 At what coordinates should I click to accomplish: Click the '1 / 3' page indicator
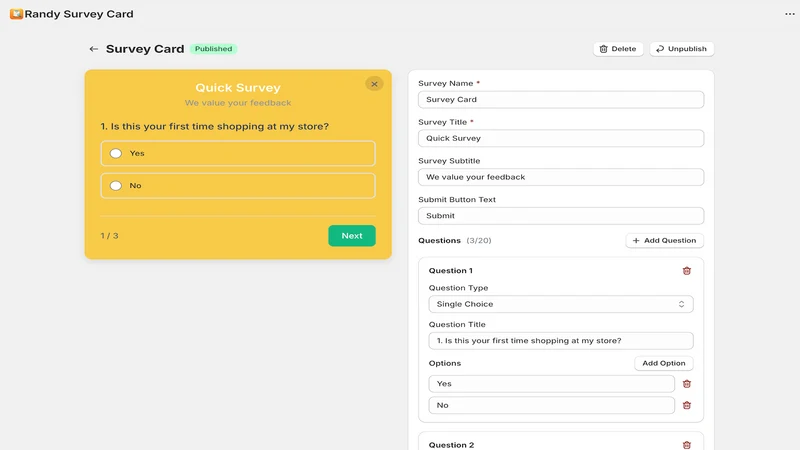tap(109, 236)
